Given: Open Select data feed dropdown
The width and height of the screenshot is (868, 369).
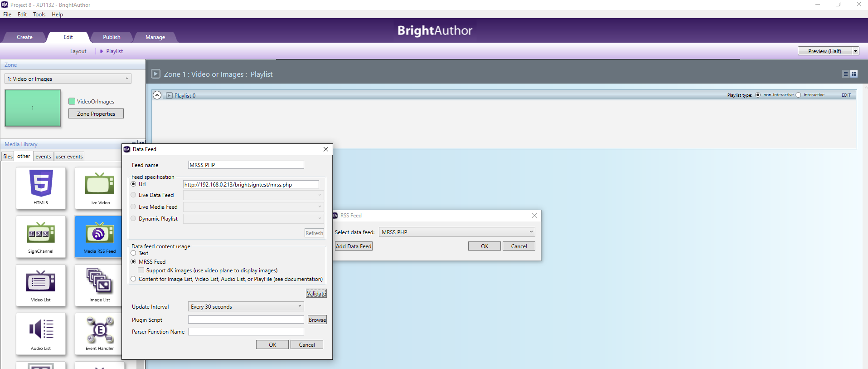Looking at the screenshot, I should pyautogui.click(x=457, y=232).
